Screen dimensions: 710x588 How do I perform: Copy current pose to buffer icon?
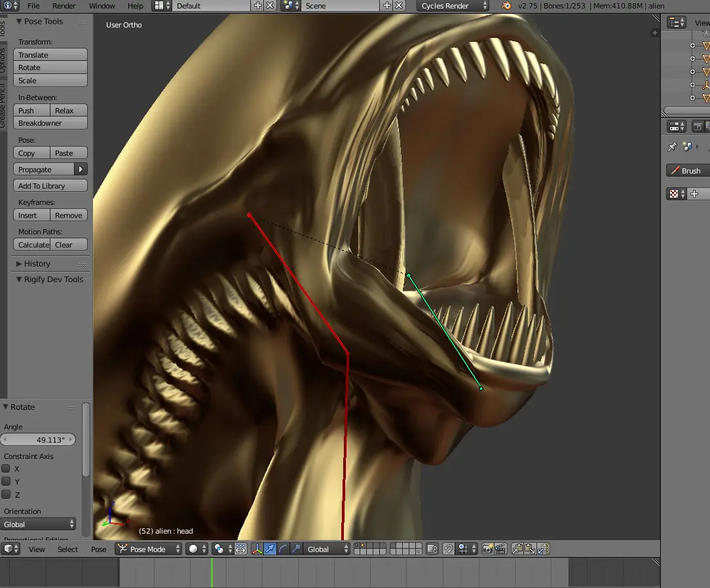click(517, 549)
